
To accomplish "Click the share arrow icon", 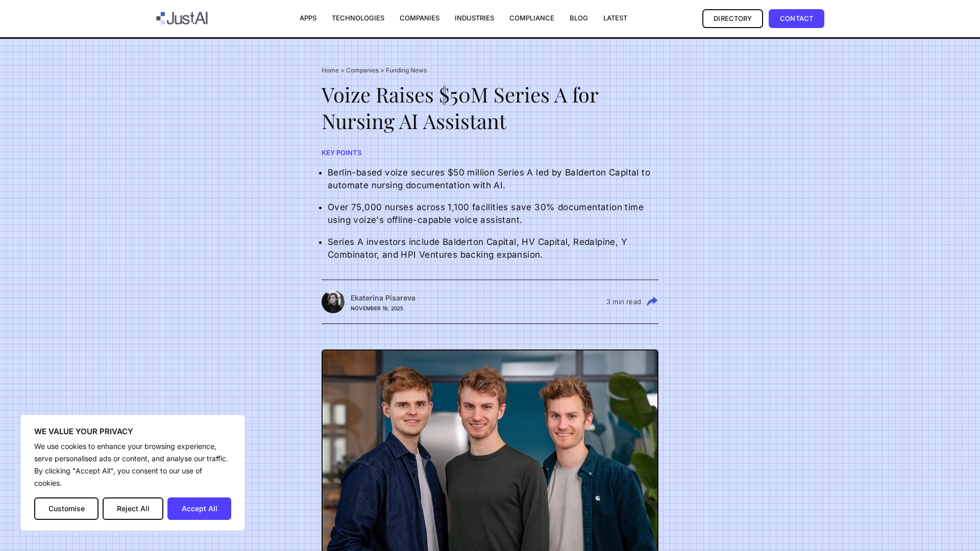I will click(652, 302).
